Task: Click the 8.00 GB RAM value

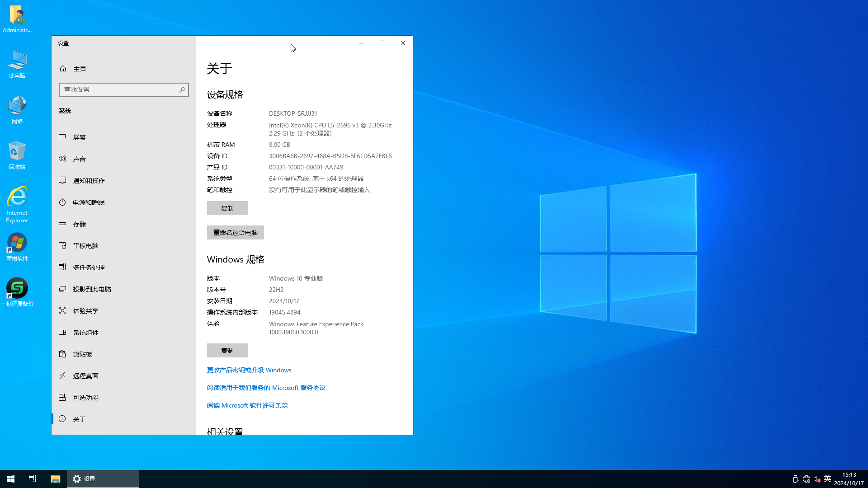Action: 279,145
